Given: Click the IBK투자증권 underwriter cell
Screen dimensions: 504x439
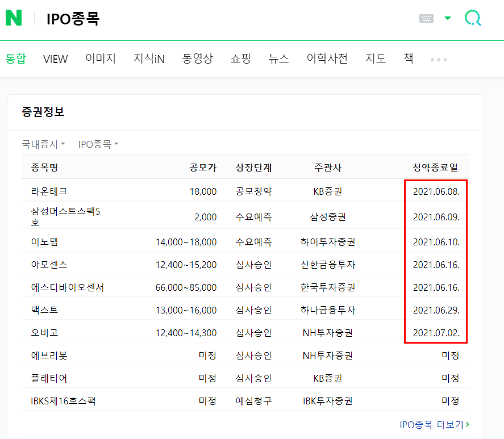Looking at the screenshot, I should pyautogui.click(x=327, y=401).
